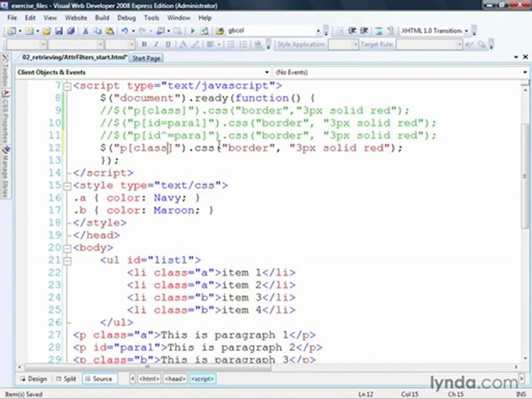Open the File menu
This screenshot has height=399, width=532.
[12, 18]
